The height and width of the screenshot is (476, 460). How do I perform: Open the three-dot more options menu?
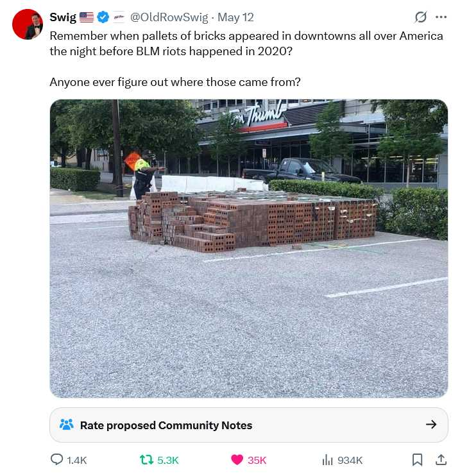click(x=441, y=17)
